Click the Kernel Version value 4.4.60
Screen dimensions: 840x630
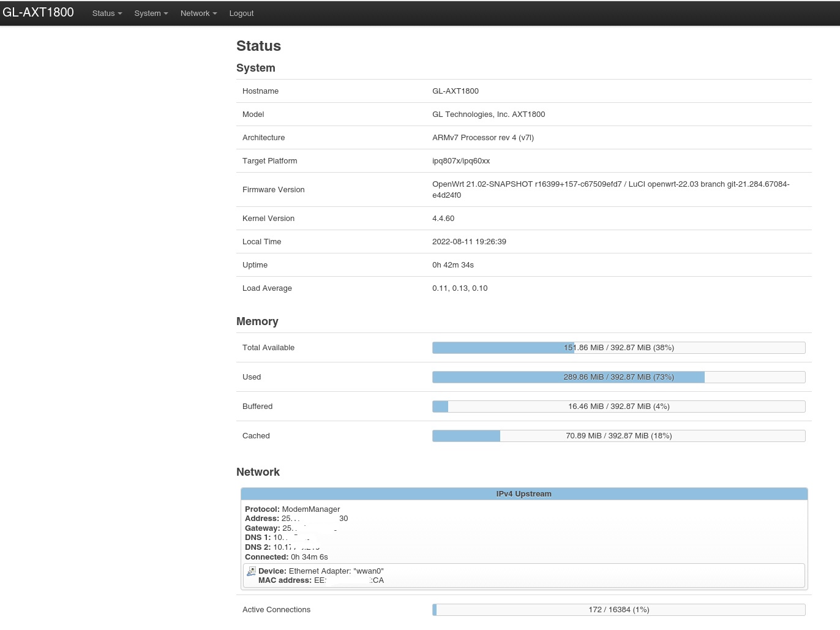click(443, 219)
